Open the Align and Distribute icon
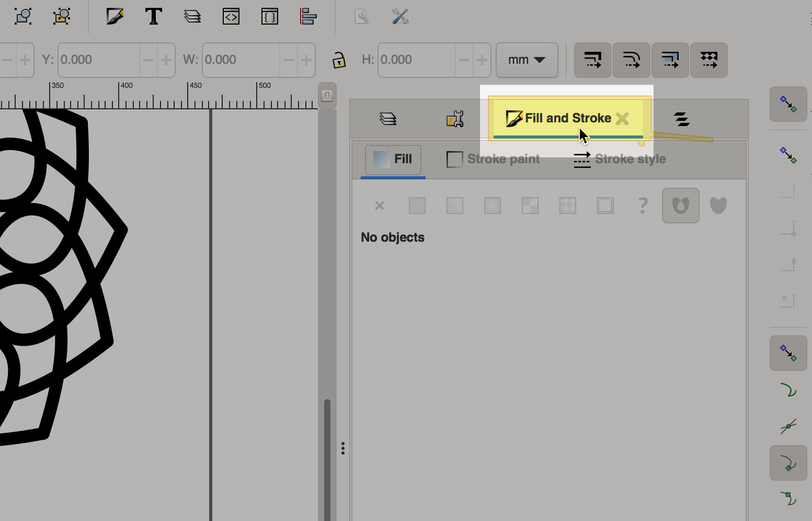Screen dimensions: 812x521 (x=308, y=17)
